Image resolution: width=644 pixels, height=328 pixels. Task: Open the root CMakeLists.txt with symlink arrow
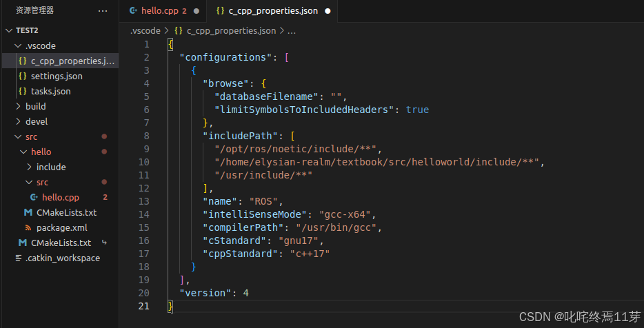60,243
